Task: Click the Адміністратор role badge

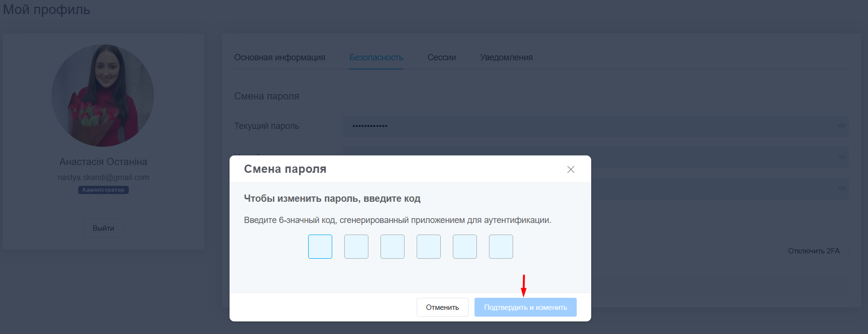Action: [x=103, y=190]
